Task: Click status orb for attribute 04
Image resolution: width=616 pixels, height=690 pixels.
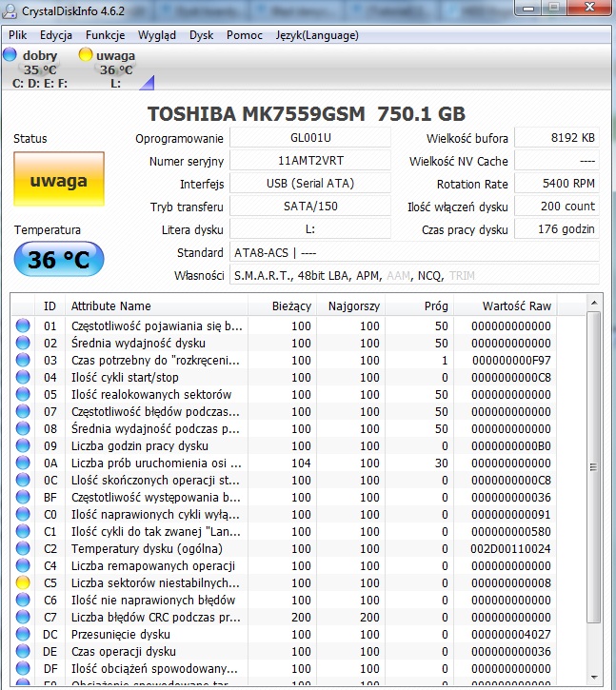Action: (23, 377)
